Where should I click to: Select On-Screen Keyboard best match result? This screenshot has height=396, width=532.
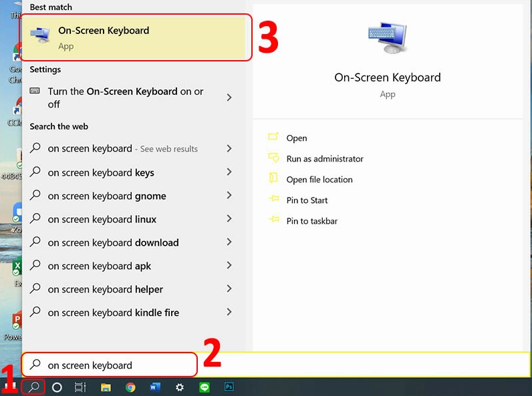pyautogui.click(x=136, y=38)
